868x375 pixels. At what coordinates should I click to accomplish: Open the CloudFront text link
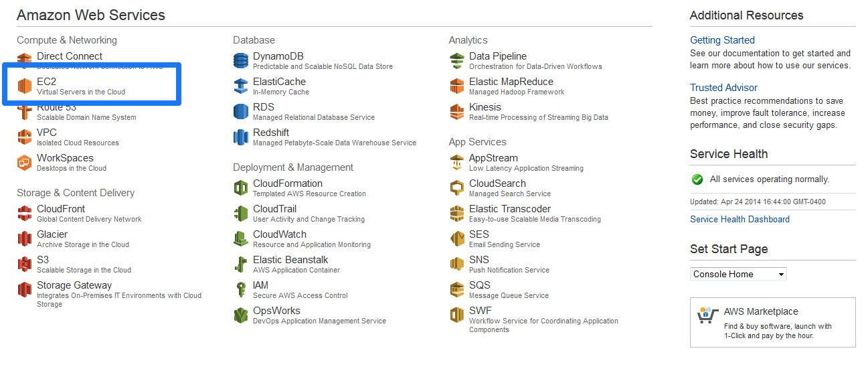(61, 209)
